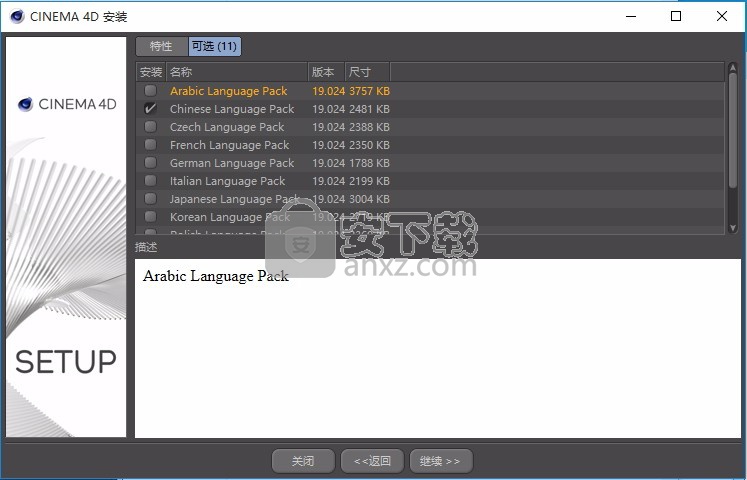Enable the German Language Pack checkbox
Image resolution: width=747 pixels, height=480 pixels.
[x=151, y=163]
